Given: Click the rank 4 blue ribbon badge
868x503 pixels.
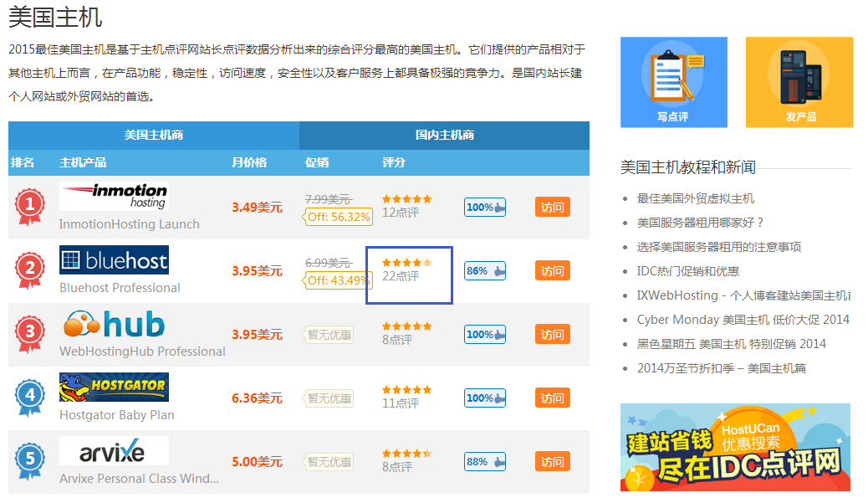Looking at the screenshot, I should pos(30,398).
